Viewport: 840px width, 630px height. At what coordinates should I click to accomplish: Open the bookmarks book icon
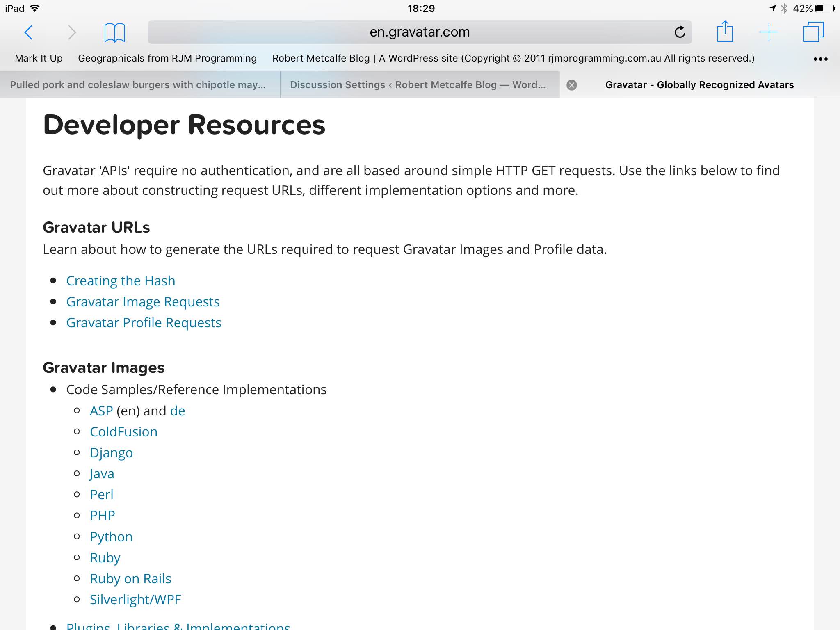point(115,32)
